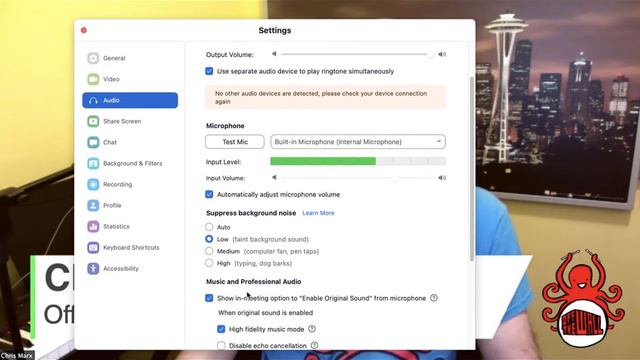Click the Profile person icon
The height and width of the screenshot is (360, 640).
[93, 205]
